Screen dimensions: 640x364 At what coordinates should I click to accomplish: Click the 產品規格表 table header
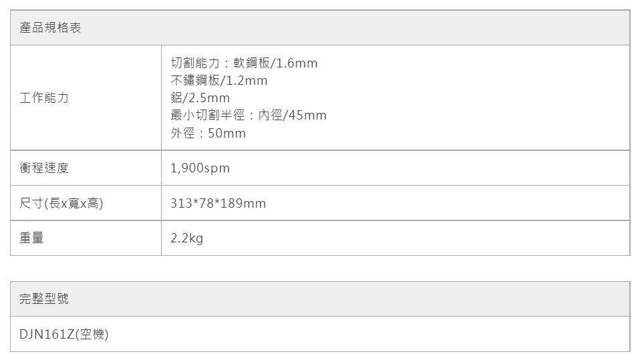click(50, 29)
